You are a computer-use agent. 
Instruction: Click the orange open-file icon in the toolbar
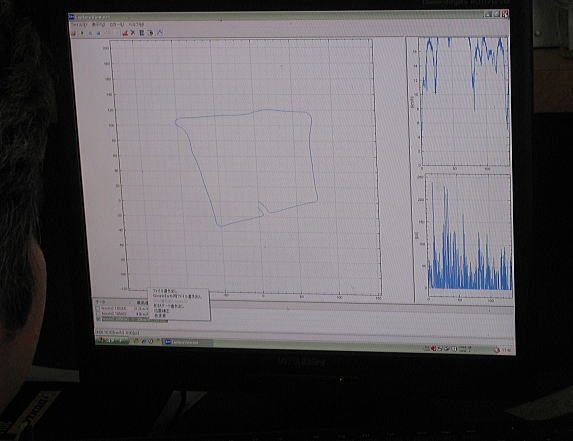[73, 34]
